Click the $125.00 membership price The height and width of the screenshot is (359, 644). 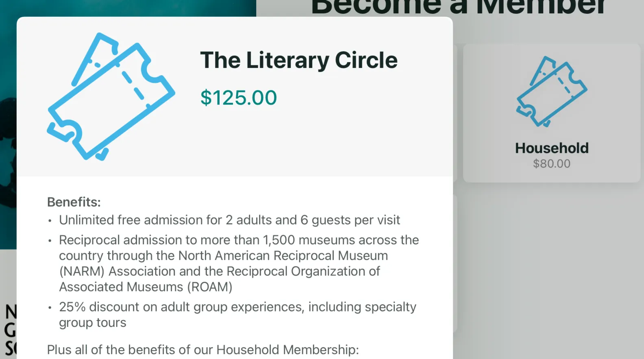[239, 98]
